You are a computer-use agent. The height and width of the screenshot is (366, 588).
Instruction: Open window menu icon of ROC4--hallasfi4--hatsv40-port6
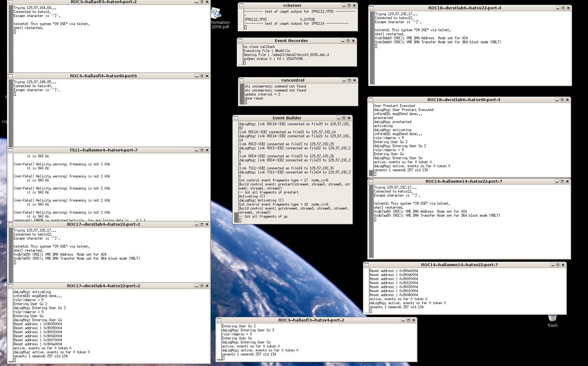[11, 76]
